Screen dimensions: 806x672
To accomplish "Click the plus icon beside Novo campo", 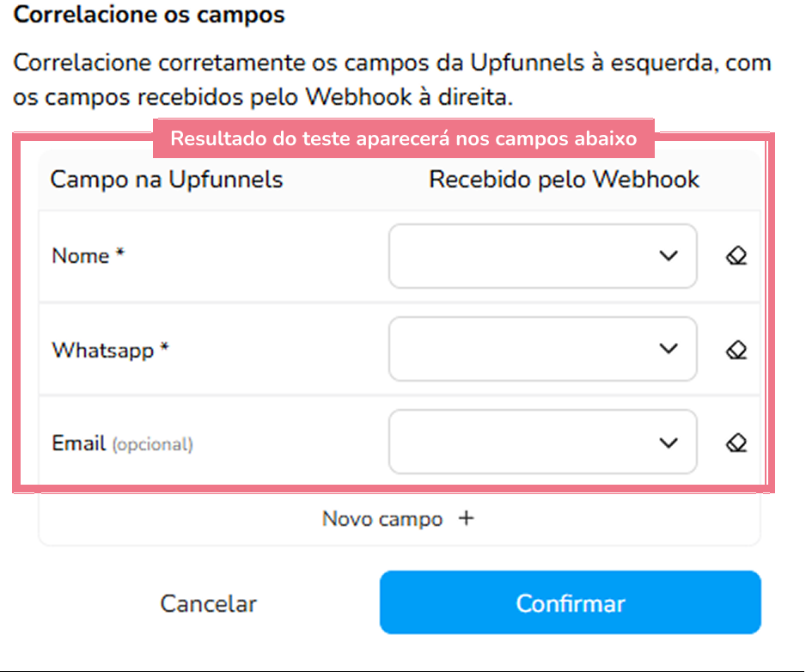I will click(x=466, y=518).
